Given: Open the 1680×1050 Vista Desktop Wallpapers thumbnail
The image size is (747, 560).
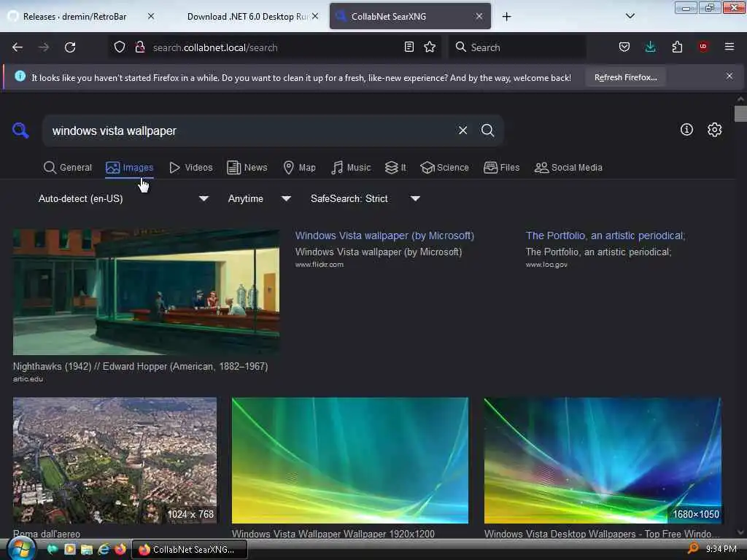Looking at the screenshot, I should click(603, 461).
